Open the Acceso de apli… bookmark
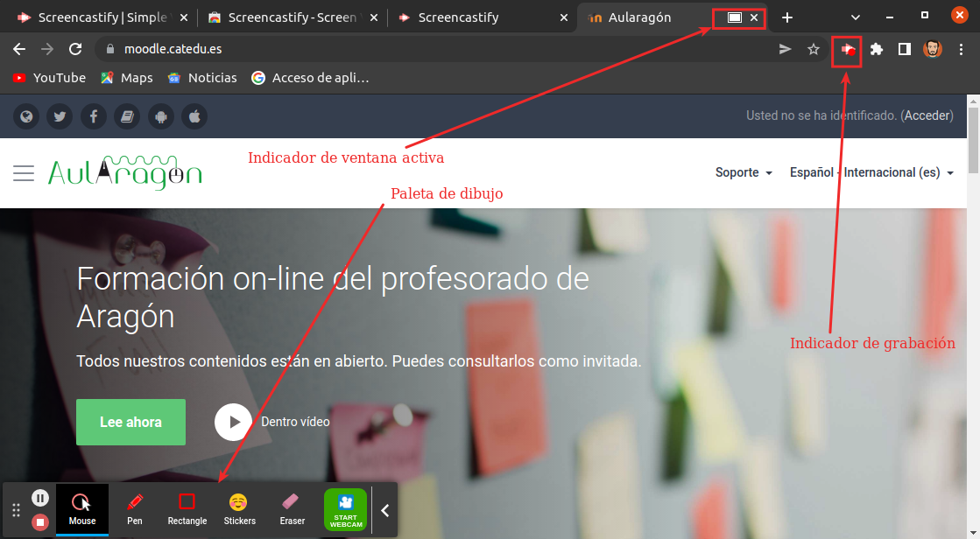 pyautogui.click(x=310, y=78)
